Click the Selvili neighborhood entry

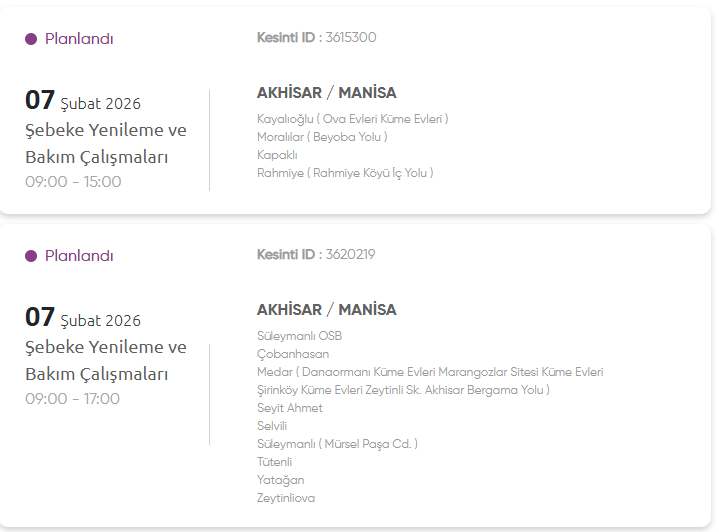pyautogui.click(x=272, y=426)
